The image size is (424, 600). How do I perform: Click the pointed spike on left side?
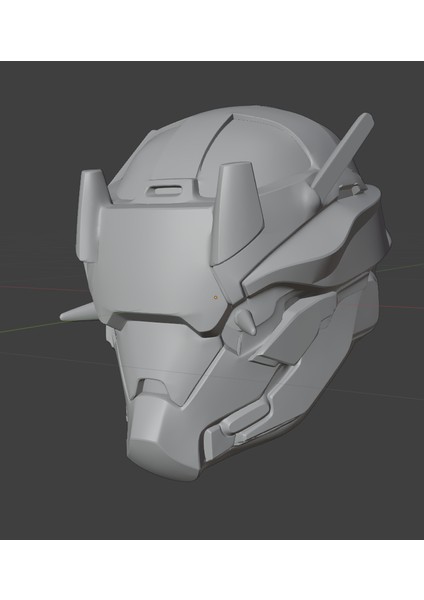click(x=80, y=315)
